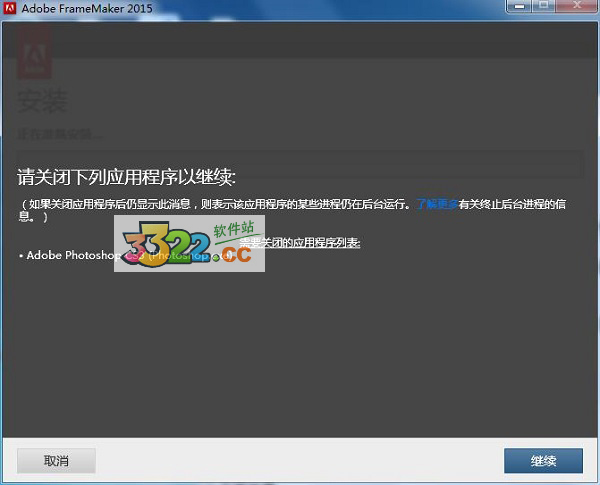Click the 继续 (Continue) button
600x485 pixels.
click(543, 461)
